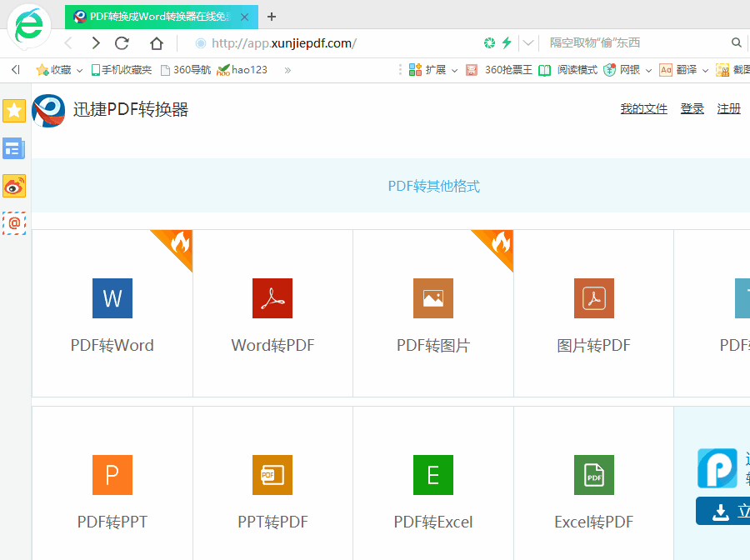Viewport: 750px width, 560px height.
Task: Click the blue P app promo icon
Action: pos(717,468)
